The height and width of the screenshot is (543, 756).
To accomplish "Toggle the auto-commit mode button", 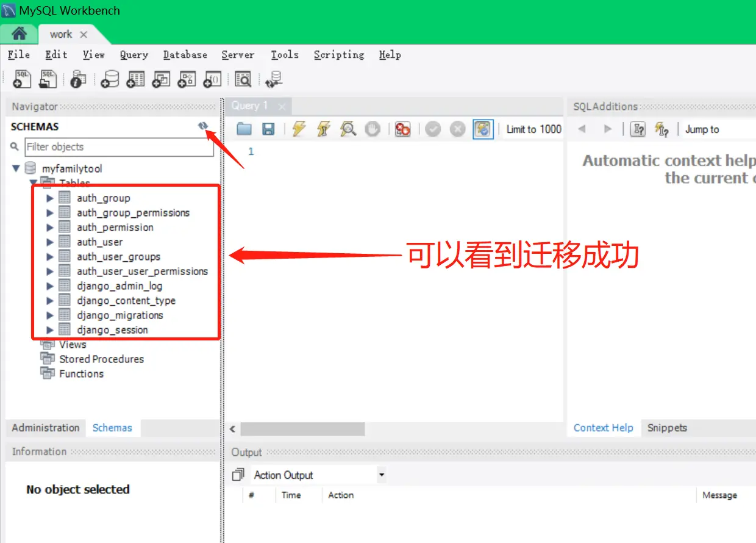I will pos(483,129).
